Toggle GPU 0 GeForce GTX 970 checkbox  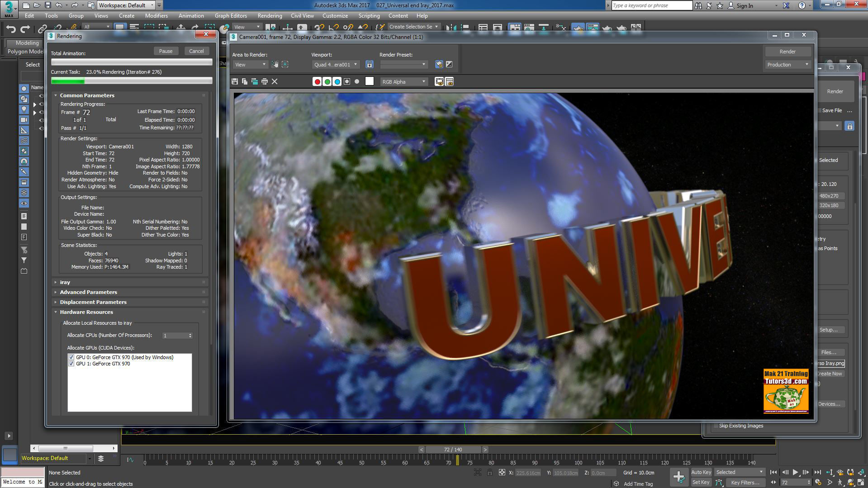pyautogui.click(x=71, y=357)
